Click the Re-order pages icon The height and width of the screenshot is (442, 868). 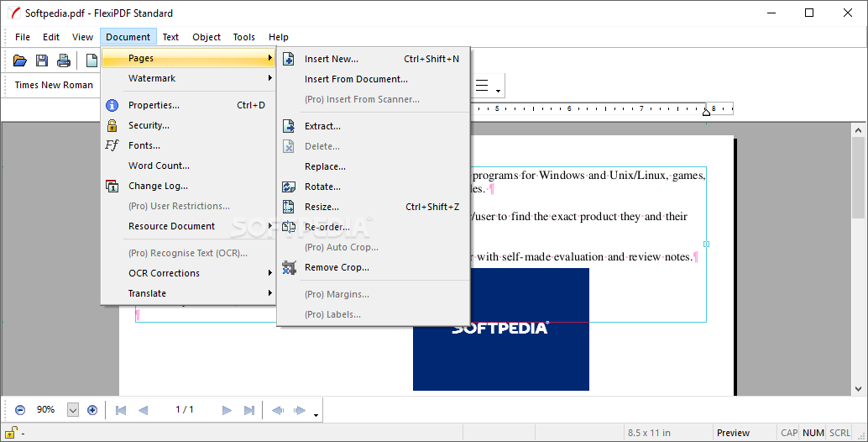tap(289, 227)
